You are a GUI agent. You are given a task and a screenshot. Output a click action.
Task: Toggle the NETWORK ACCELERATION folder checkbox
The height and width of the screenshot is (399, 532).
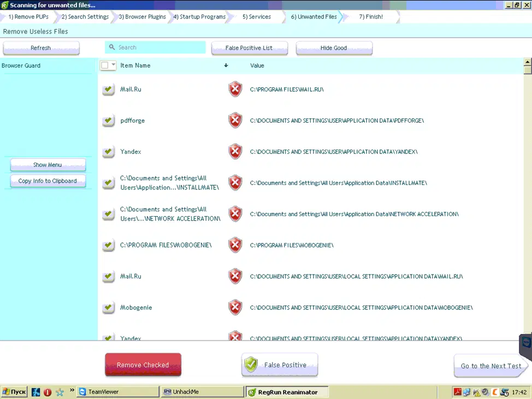point(108,215)
